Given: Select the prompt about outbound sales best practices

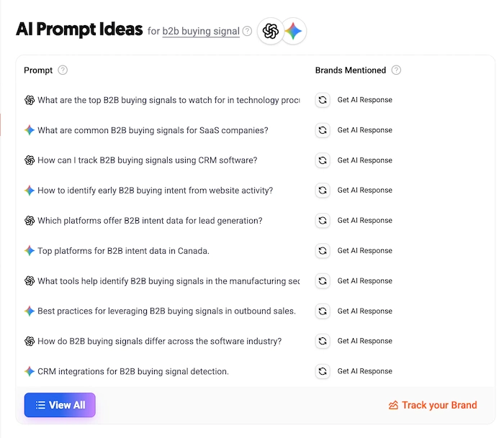Looking at the screenshot, I should click(166, 311).
